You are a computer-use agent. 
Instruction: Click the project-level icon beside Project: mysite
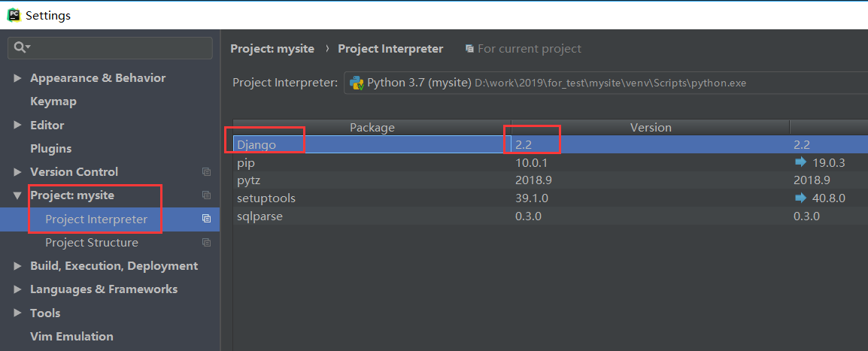coord(206,195)
